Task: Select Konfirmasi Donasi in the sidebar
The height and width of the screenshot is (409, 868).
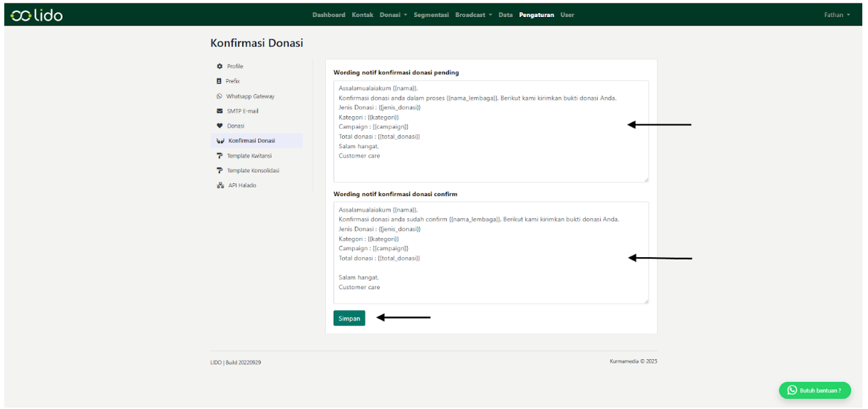Action: pos(250,140)
